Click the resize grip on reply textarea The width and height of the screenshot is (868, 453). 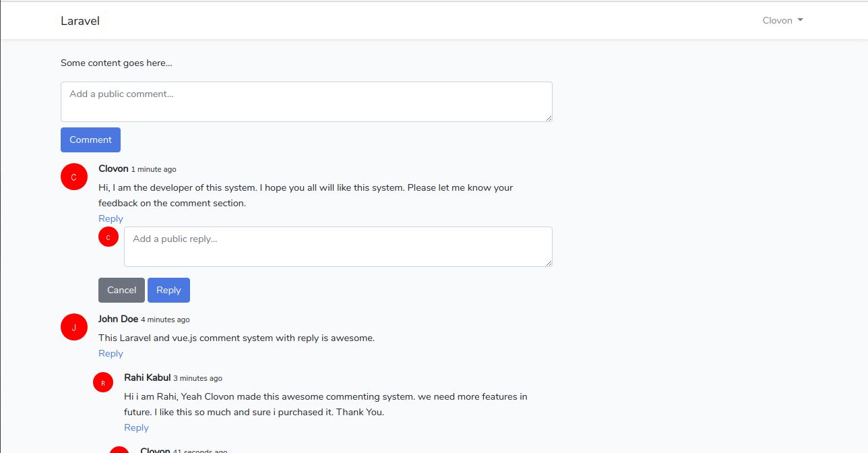point(549,263)
